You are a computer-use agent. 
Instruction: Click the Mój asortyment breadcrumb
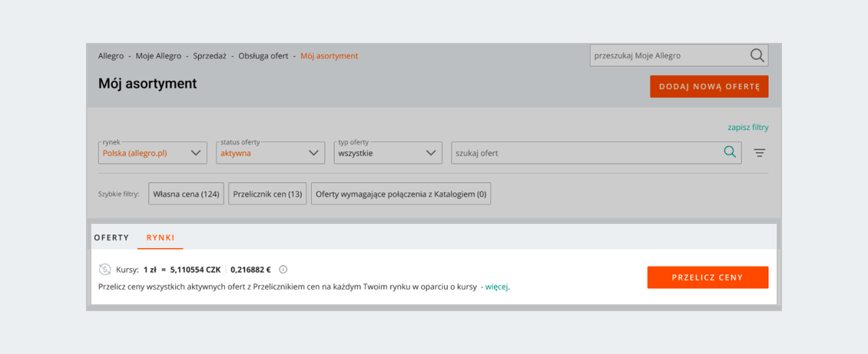point(329,56)
